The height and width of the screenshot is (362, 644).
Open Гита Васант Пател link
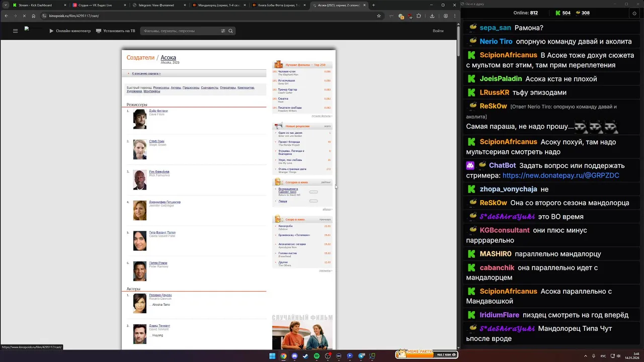(x=162, y=232)
